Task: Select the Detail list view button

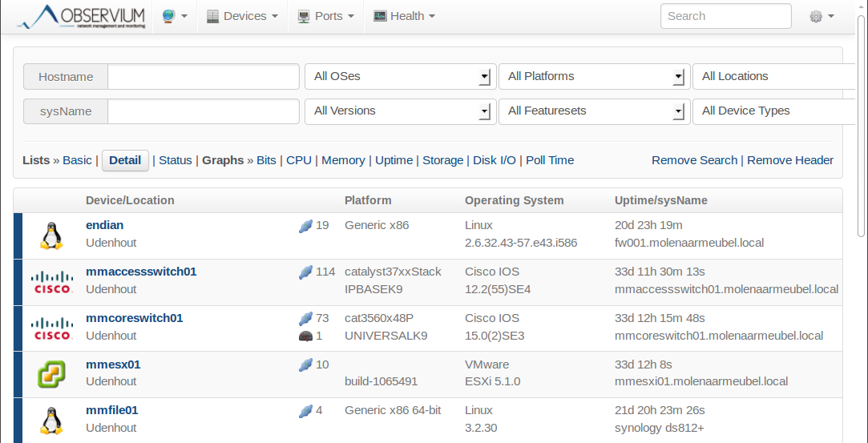Action: 125,160
